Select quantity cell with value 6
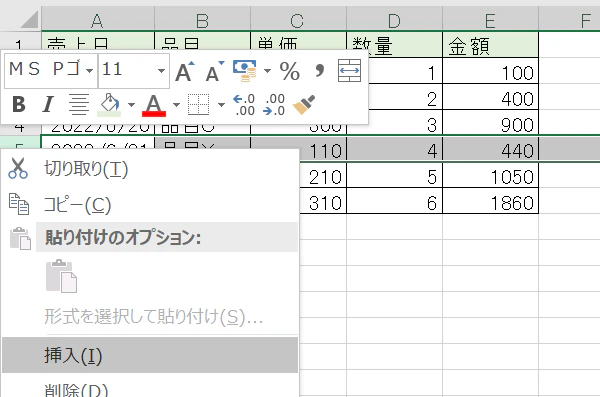600x397 pixels. 395,201
